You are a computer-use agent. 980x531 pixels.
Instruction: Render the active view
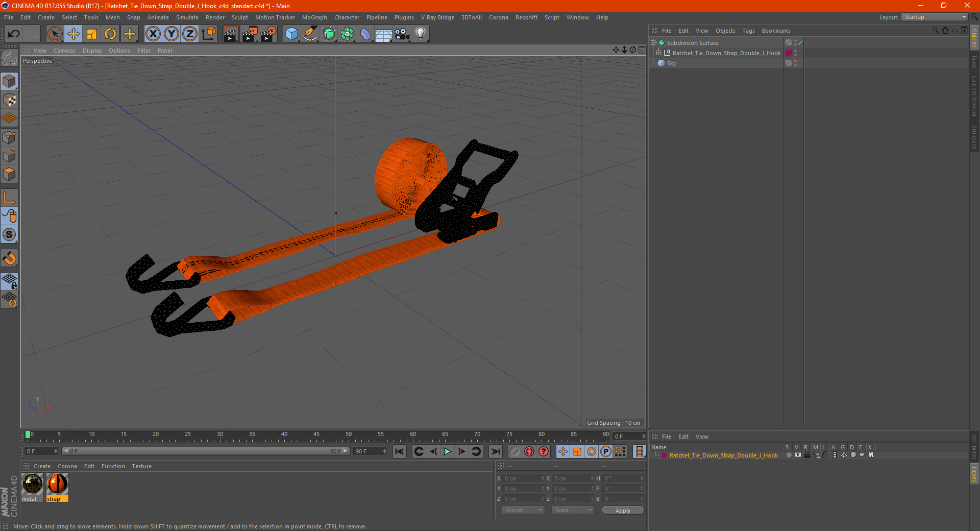(x=231, y=34)
